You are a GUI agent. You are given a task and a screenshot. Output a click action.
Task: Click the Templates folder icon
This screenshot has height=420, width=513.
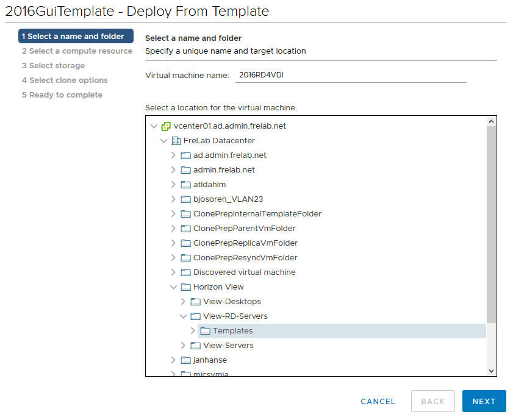(x=205, y=331)
